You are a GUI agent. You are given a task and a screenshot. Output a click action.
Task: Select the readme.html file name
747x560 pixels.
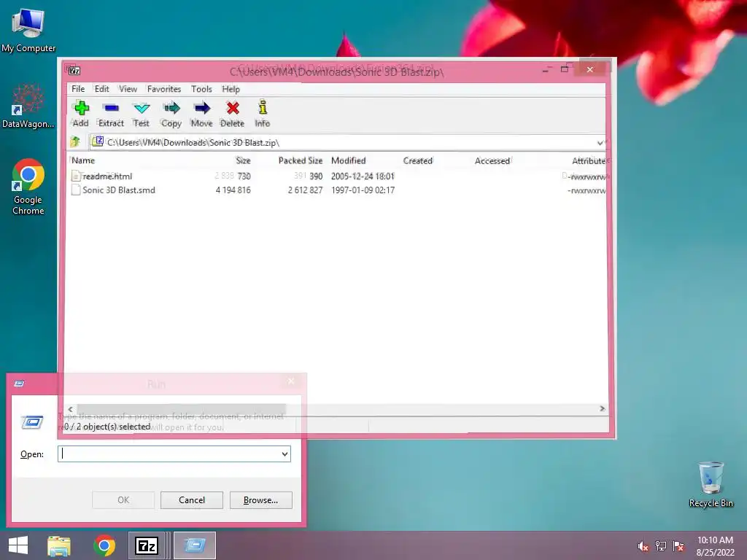pos(107,176)
